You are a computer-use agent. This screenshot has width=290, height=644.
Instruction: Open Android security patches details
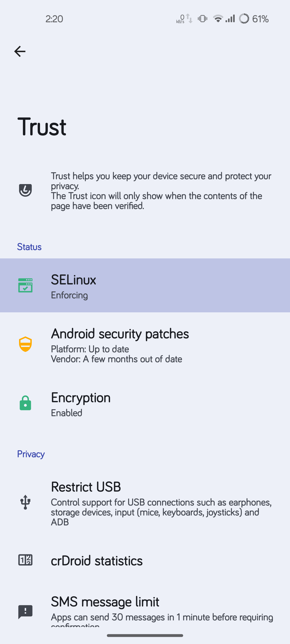(145, 344)
